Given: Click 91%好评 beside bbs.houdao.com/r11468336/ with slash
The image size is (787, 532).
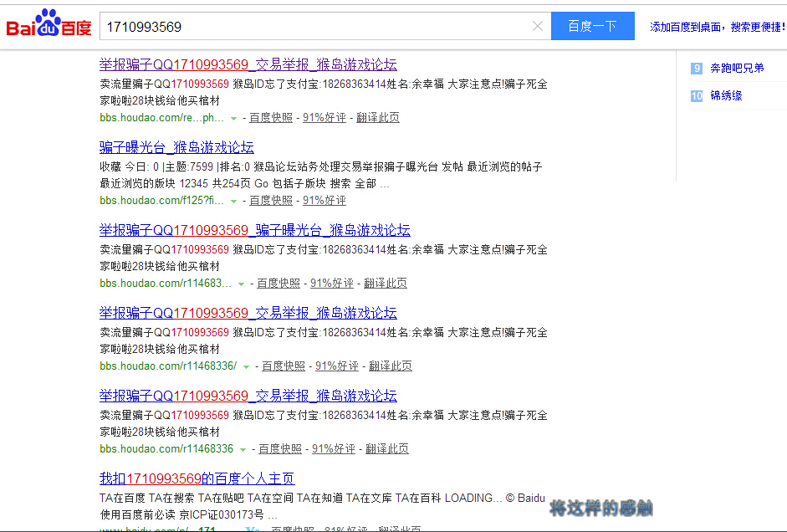Looking at the screenshot, I should coord(337,366).
